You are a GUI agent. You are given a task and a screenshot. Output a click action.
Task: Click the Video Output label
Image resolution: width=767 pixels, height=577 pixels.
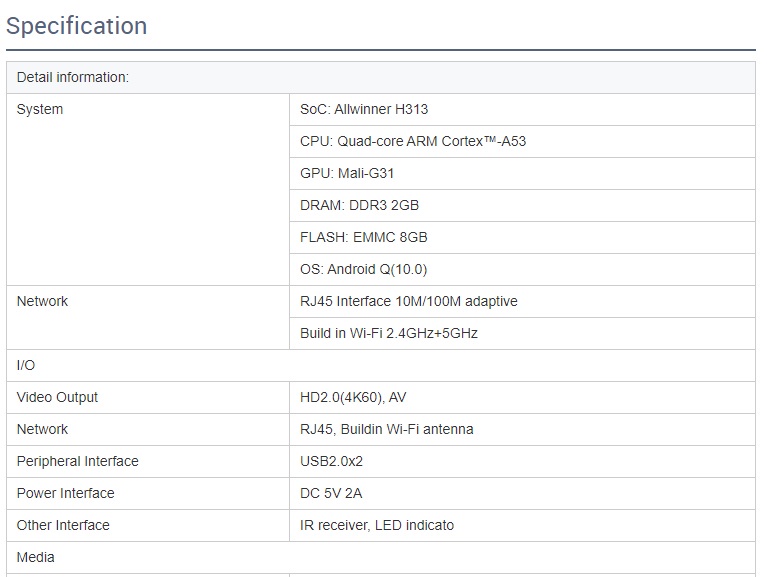(58, 398)
